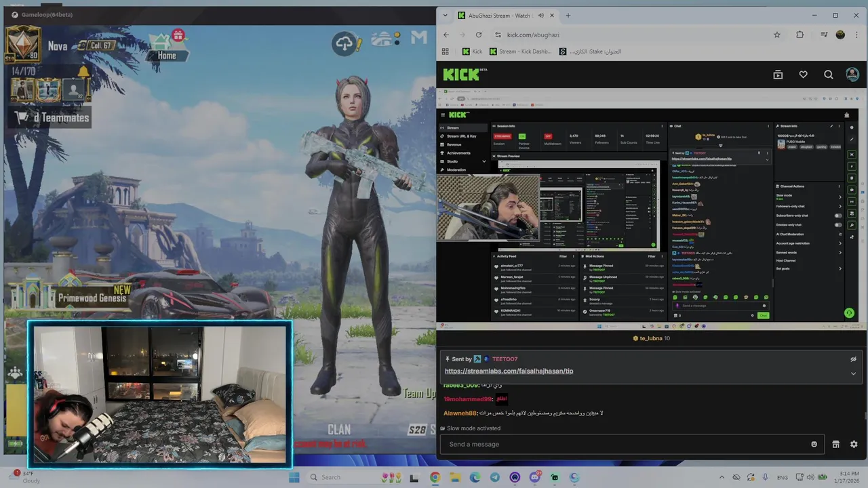Open Coll. 67 collection badge
868x488 pixels.
pyautogui.click(x=97, y=45)
